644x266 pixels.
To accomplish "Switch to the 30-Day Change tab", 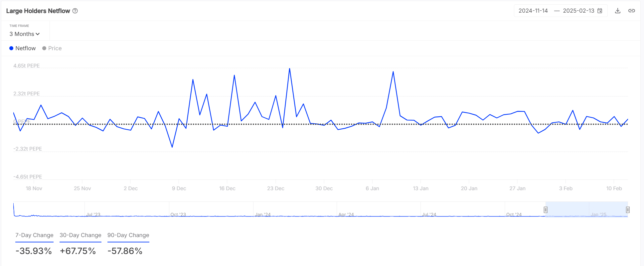I will [x=80, y=235].
